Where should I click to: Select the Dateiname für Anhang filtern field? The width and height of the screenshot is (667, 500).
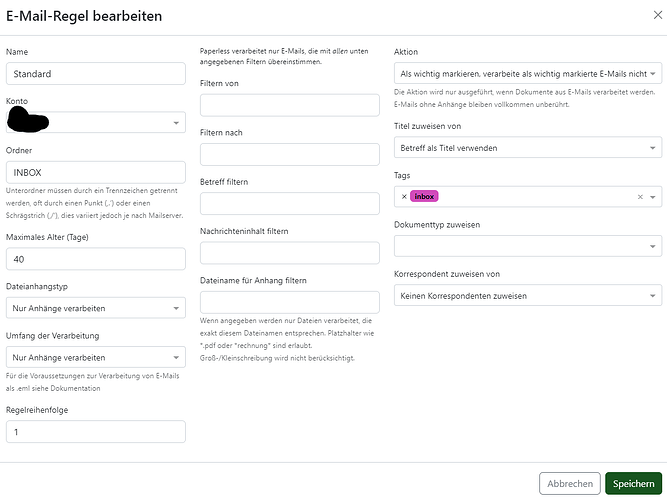coord(290,303)
